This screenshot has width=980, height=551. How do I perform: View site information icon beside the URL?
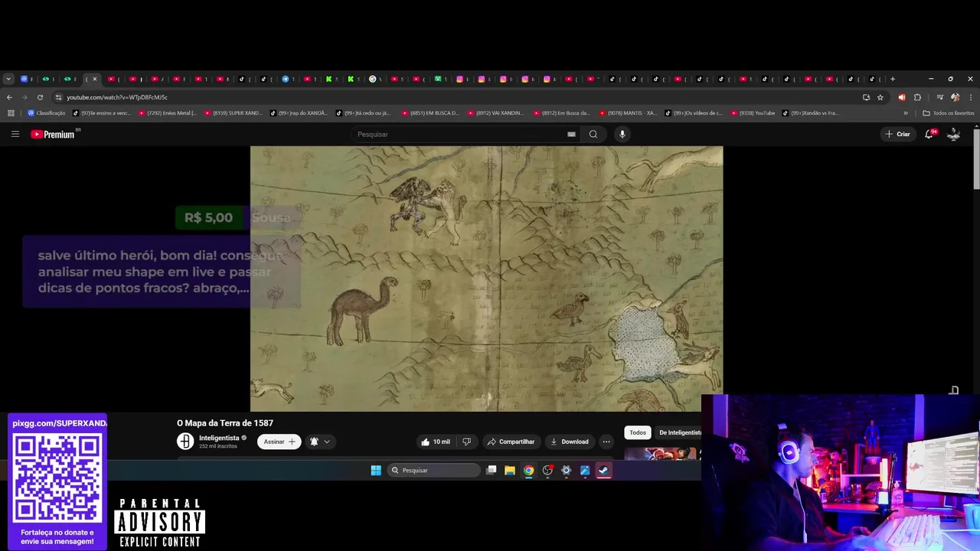(58, 97)
